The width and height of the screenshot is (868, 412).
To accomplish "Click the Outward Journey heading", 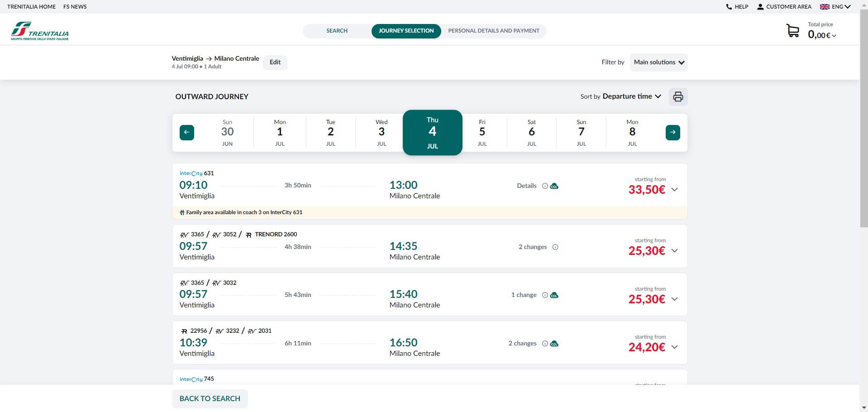I will tap(212, 96).
